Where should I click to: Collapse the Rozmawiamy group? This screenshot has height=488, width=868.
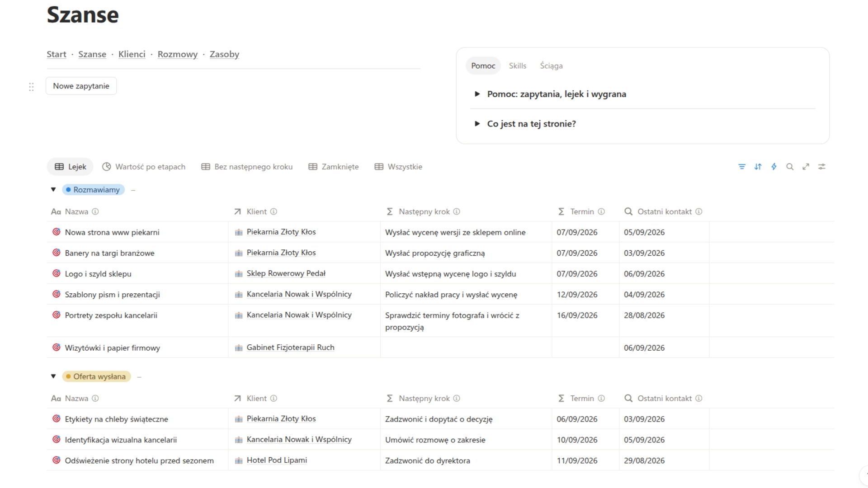pos(53,190)
